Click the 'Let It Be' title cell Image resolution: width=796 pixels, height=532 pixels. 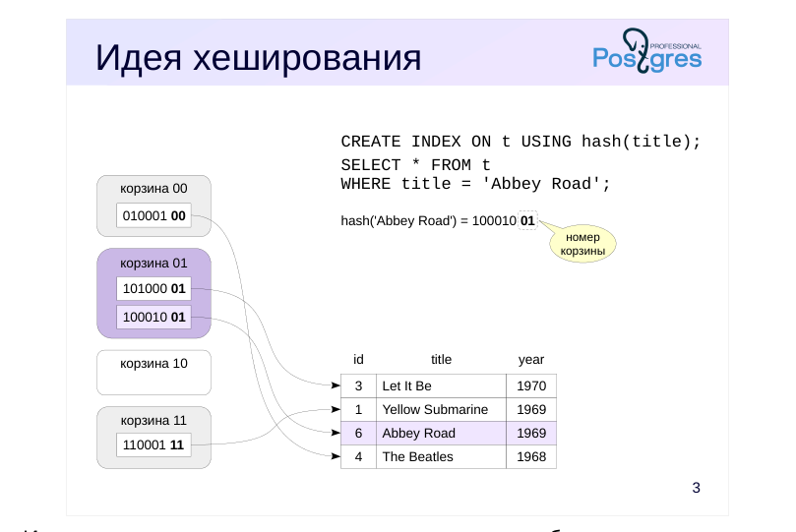coord(441,385)
